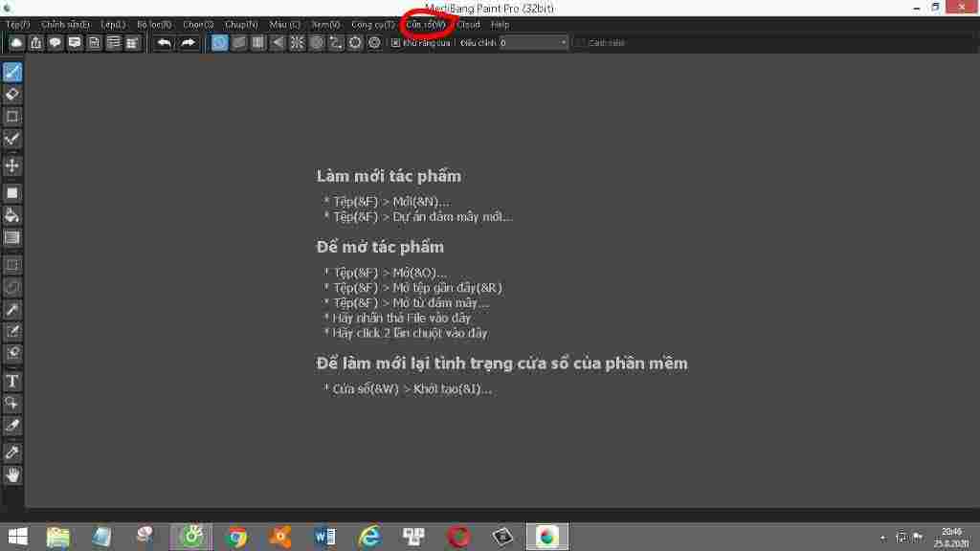Screen dimensions: 980x551
Task: Click the Undo arrow icon
Action: (x=163, y=42)
